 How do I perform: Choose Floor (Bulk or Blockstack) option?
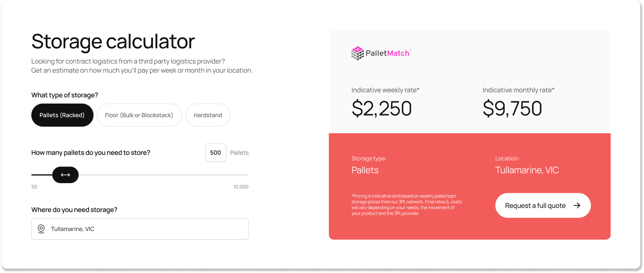coord(139,115)
